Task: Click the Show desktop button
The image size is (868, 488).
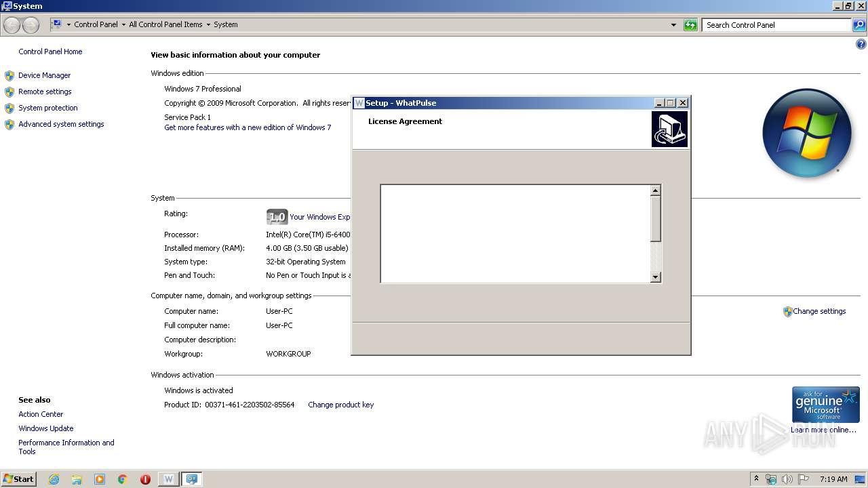Action: [860, 479]
